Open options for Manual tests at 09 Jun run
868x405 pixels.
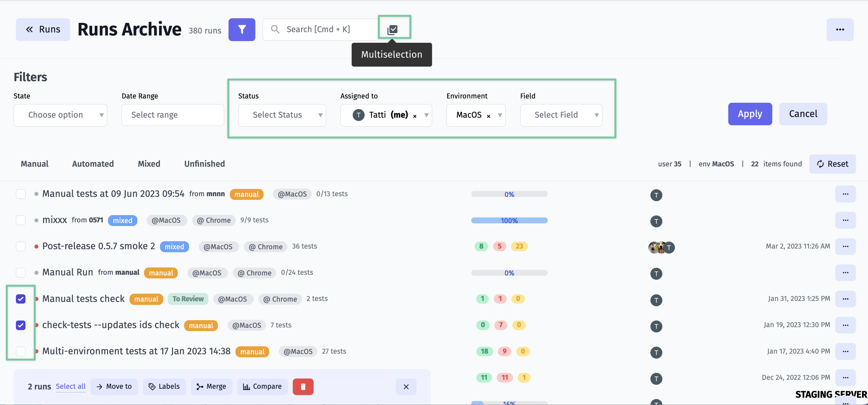pyautogui.click(x=845, y=194)
